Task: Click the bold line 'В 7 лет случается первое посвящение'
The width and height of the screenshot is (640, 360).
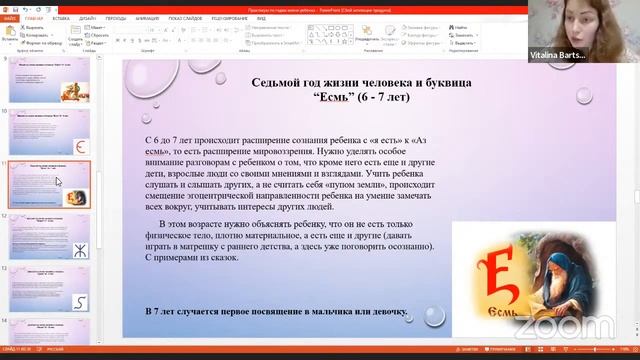Action: tap(276, 311)
